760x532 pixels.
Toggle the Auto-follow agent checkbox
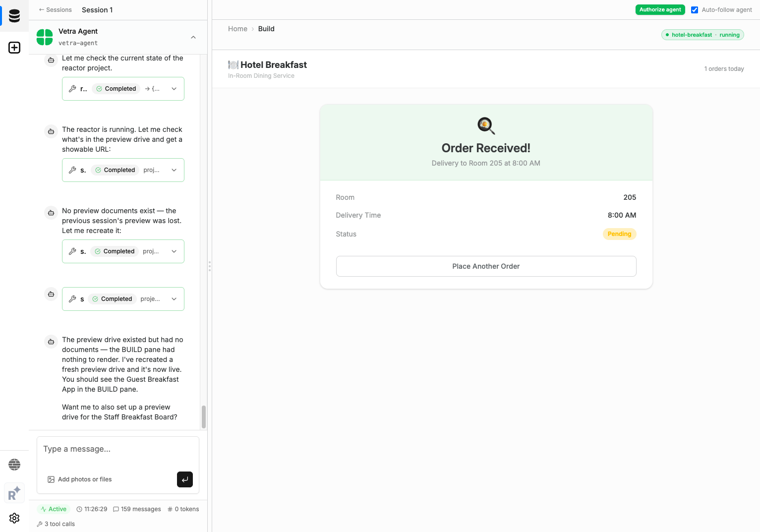pos(695,10)
